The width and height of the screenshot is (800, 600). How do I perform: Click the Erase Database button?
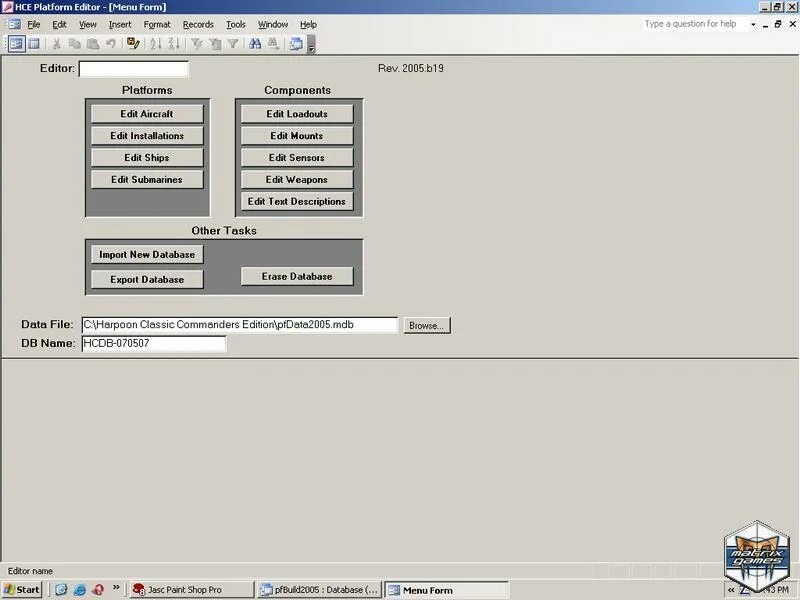(297, 277)
